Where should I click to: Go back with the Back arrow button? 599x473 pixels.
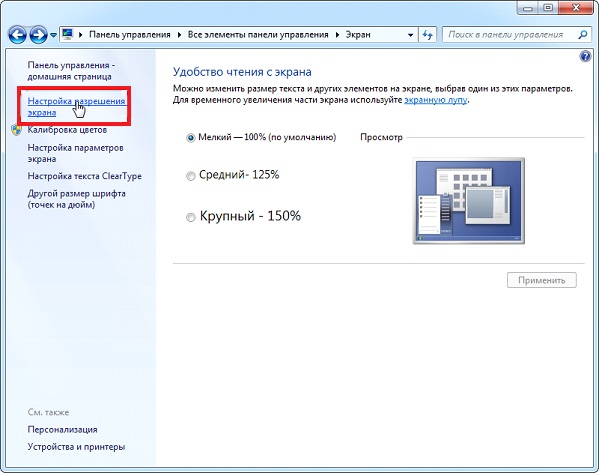tap(17, 35)
